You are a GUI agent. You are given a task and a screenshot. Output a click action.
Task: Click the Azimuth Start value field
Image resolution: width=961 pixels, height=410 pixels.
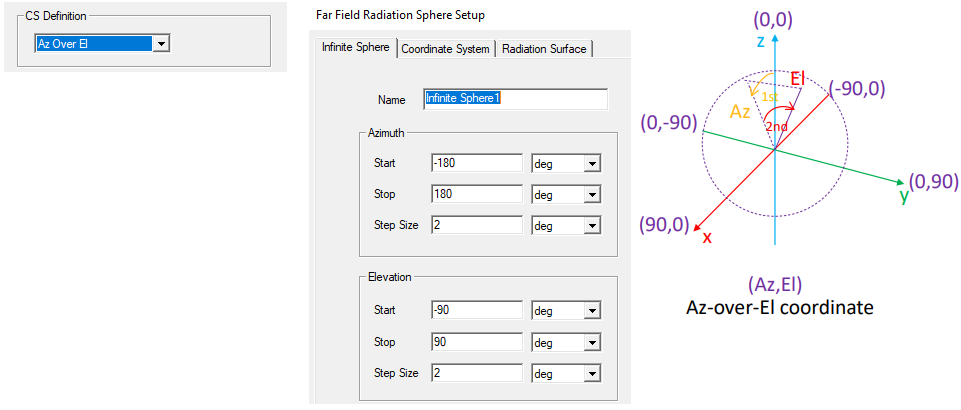(x=477, y=163)
